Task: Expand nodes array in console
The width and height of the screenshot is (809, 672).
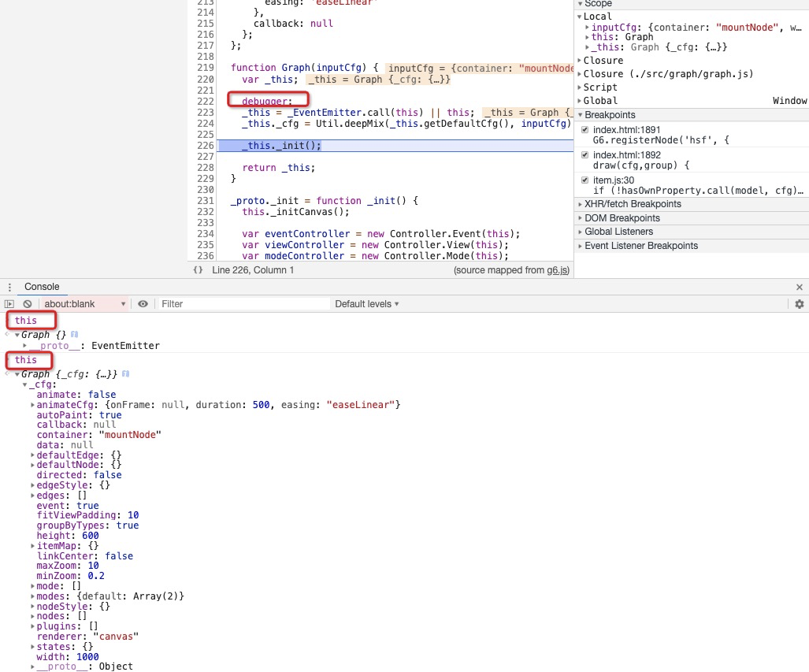Action: click(x=32, y=616)
